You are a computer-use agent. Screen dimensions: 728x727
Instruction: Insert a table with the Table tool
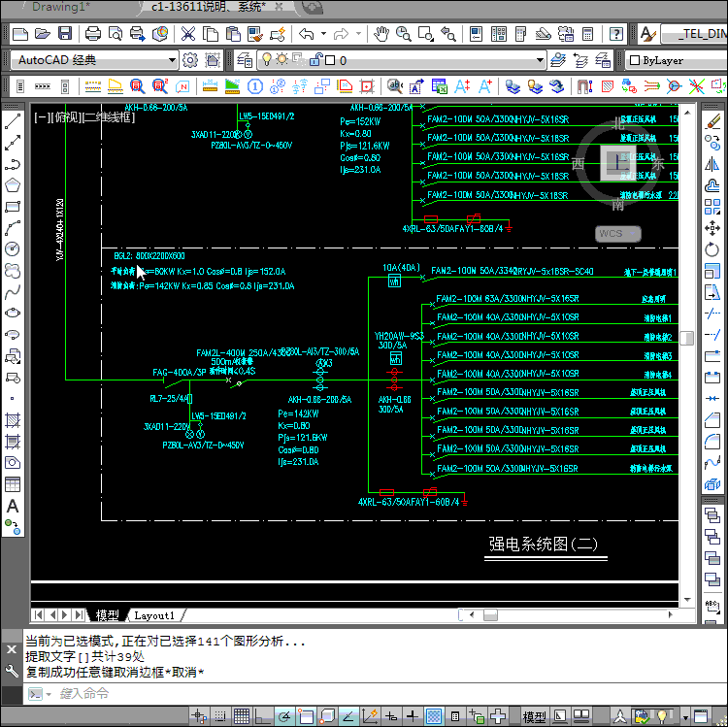(13, 484)
